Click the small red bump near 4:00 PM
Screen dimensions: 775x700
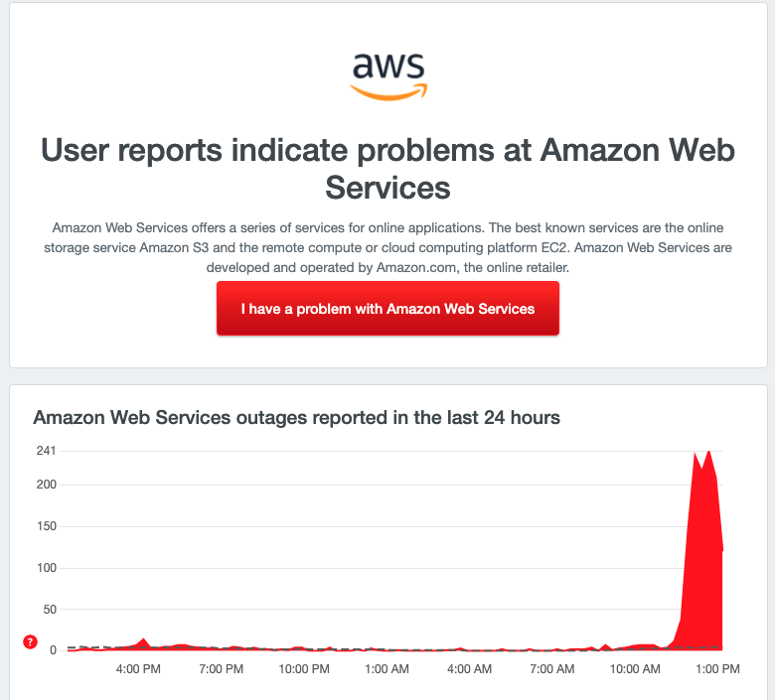point(143,643)
